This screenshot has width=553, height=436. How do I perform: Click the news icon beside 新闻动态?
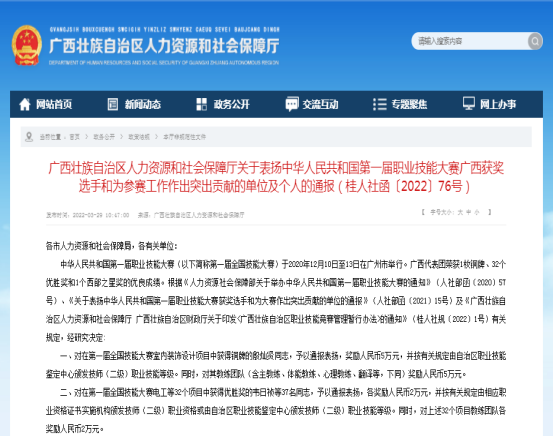coord(113,104)
